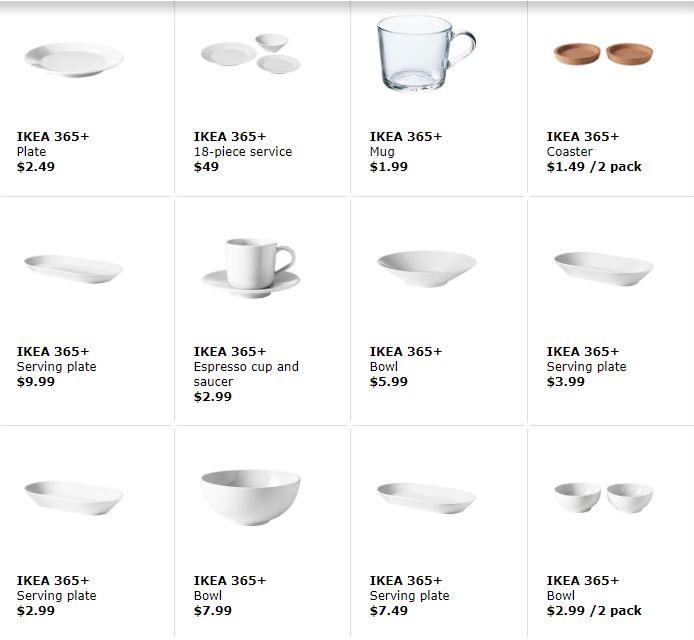Click the Espresso cup and saucer image
This screenshot has height=640, width=694.
251,268
